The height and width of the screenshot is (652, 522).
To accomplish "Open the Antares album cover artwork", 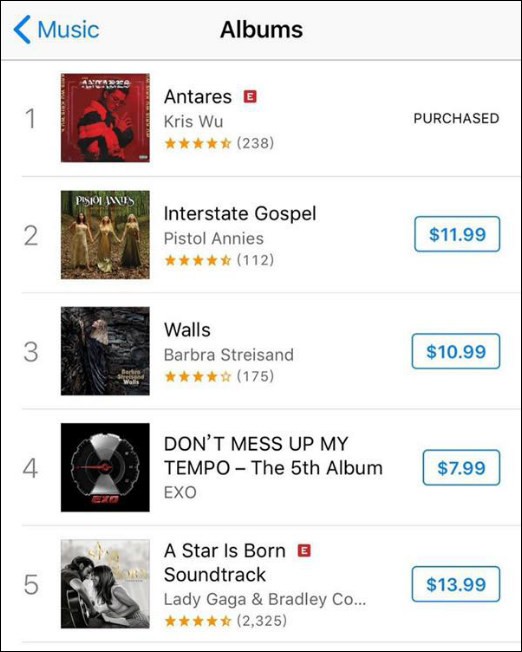I will click(x=105, y=118).
